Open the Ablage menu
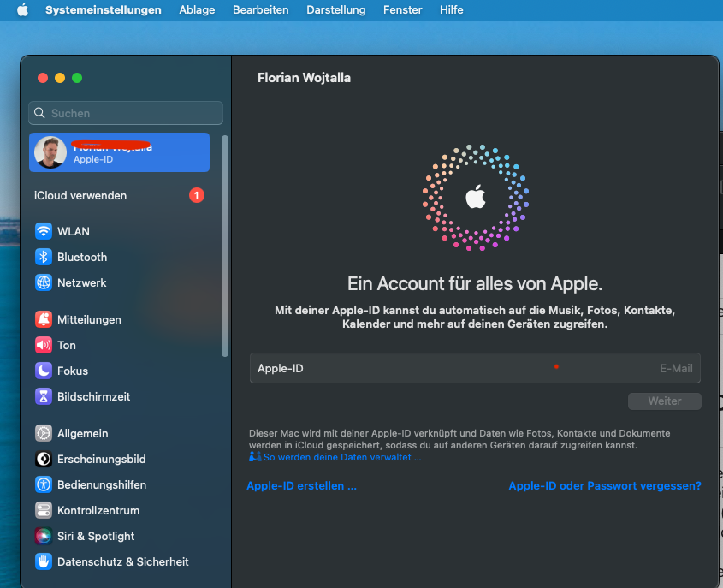 (197, 9)
